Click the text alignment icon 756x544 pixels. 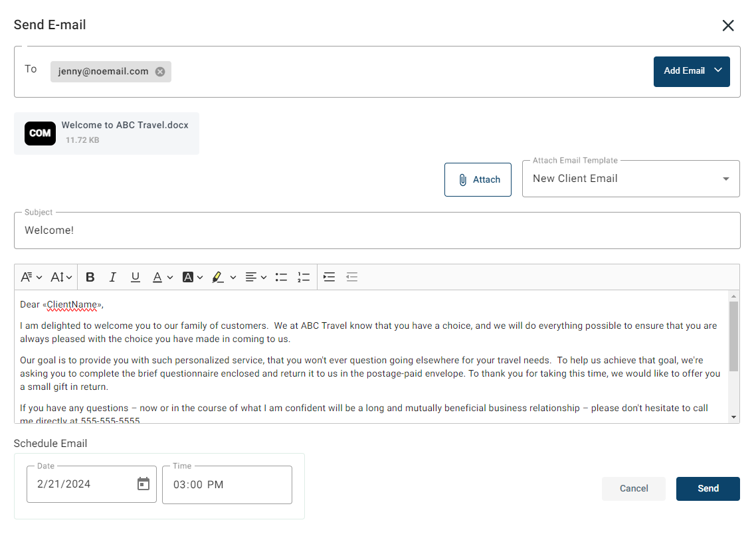250,277
